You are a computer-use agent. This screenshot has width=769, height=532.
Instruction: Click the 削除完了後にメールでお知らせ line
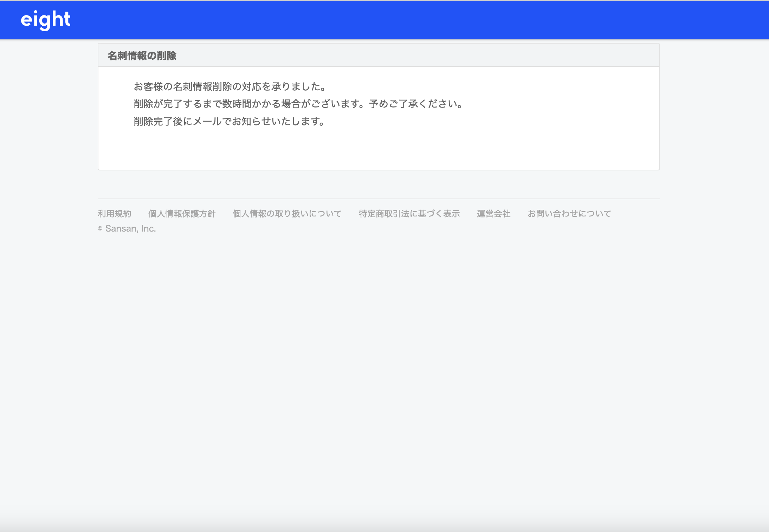229,122
